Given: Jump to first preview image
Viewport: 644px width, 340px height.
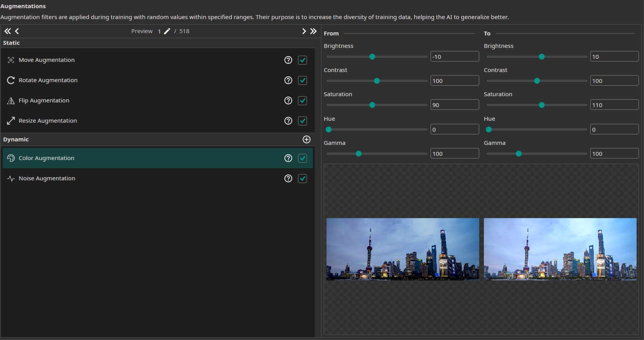Looking at the screenshot, I should [7, 31].
